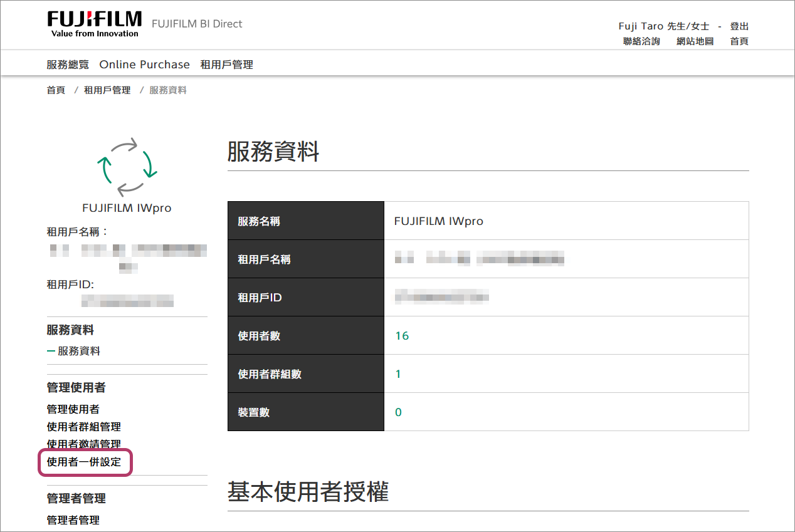Open the Online Purchase menu
Screen dimensions: 795x532
(x=144, y=65)
